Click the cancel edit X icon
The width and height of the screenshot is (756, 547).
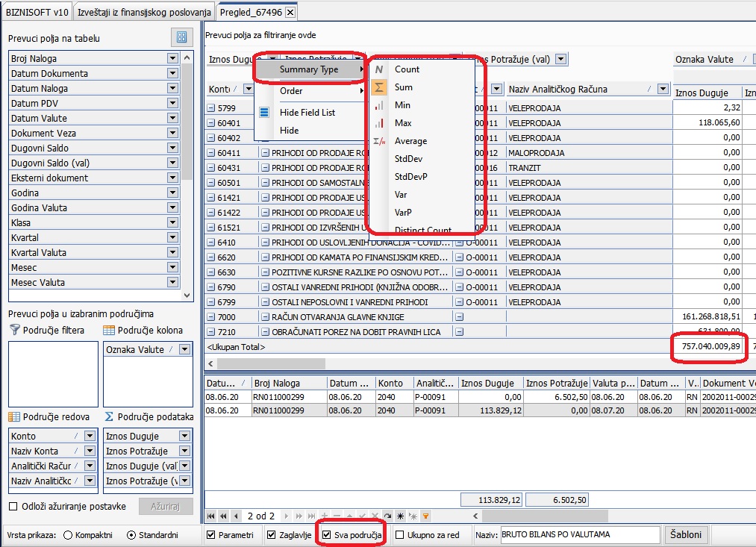point(375,516)
